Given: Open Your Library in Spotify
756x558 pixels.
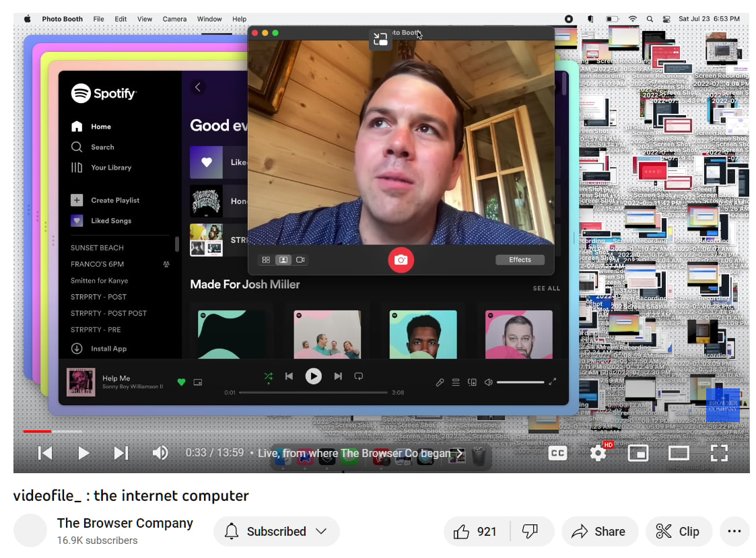Looking at the screenshot, I should coord(101,168).
